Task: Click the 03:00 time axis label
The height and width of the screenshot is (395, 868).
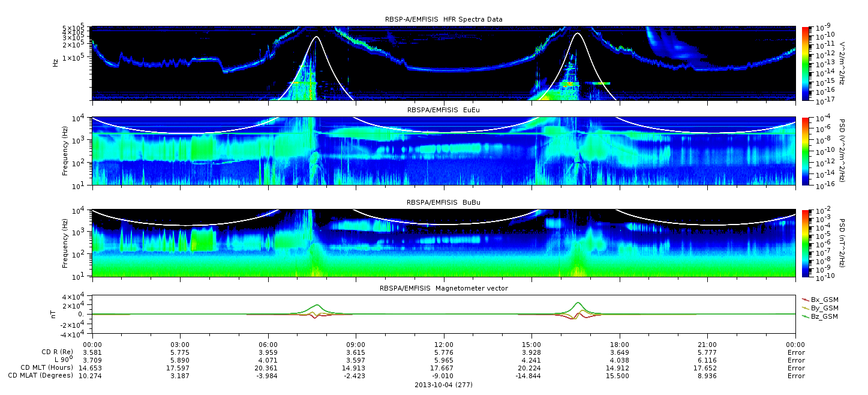Action: pyautogui.click(x=180, y=344)
